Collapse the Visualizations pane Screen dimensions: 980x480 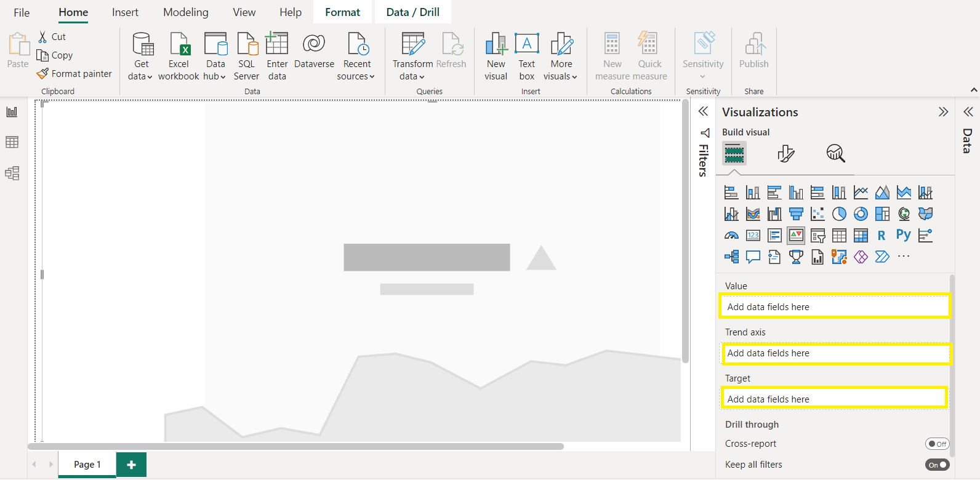(943, 112)
